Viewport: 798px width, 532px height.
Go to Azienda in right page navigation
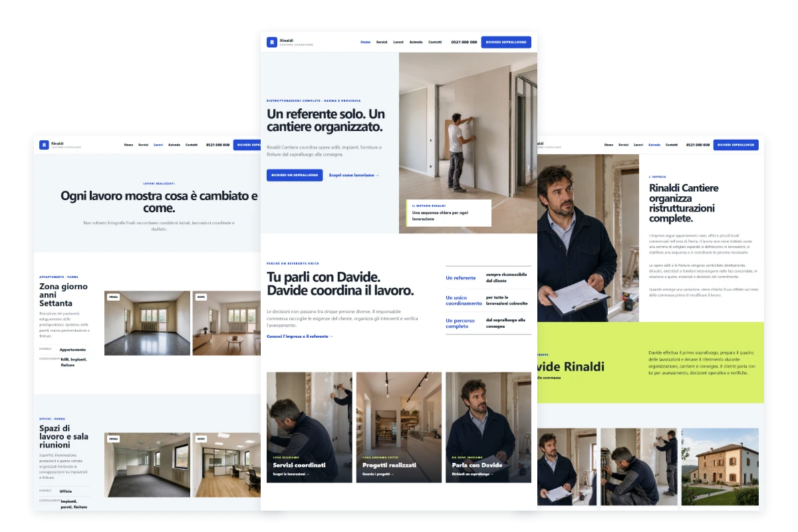pyautogui.click(x=654, y=144)
